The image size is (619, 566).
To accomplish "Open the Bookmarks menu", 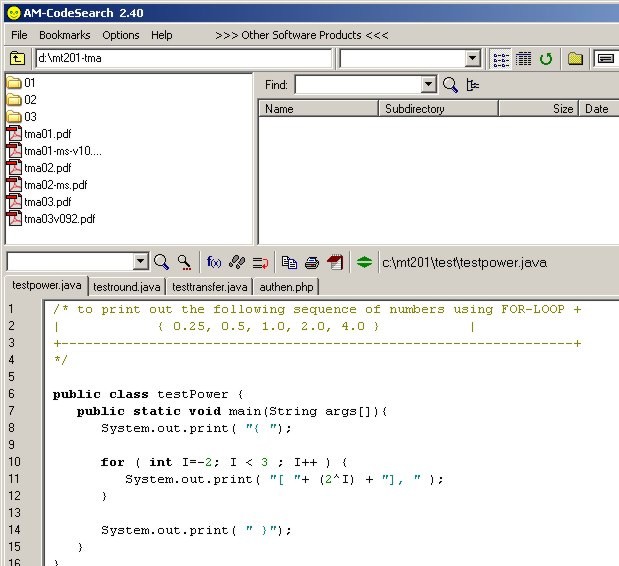I will (x=65, y=35).
